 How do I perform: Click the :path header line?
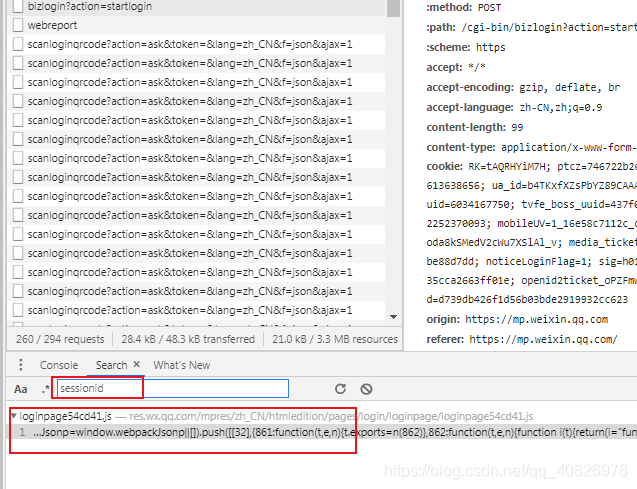[x=531, y=27]
